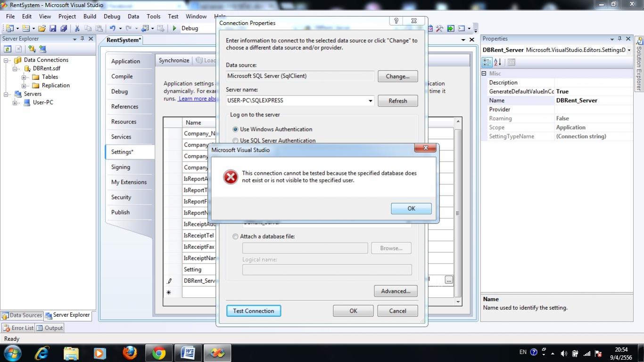Click the Windows Media Player taskbar icon
The width and height of the screenshot is (644, 362).
coord(100,353)
